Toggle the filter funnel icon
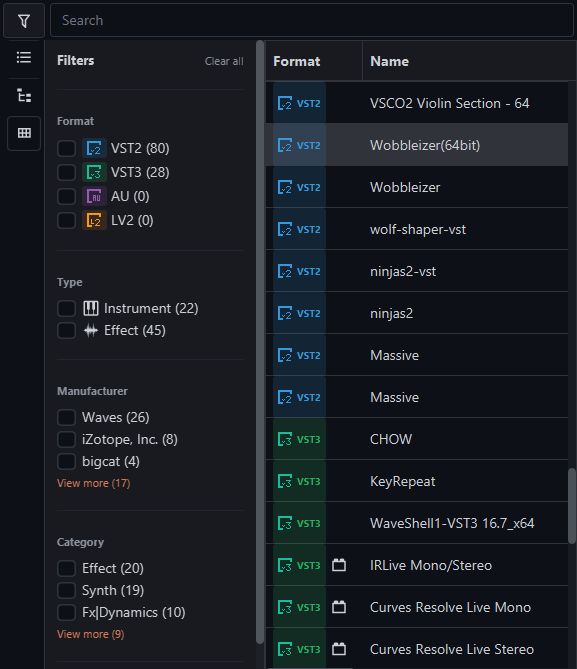The image size is (577, 669). tap(24, 20)
